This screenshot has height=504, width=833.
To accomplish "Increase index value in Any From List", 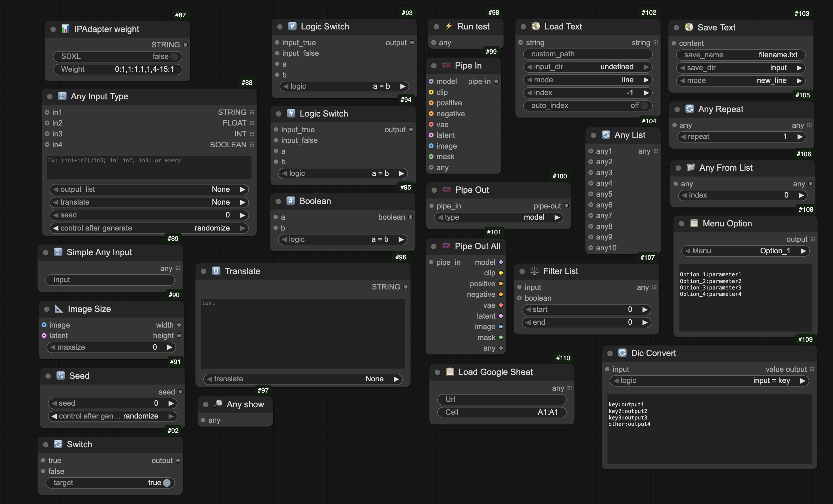I will pos(801,195).
